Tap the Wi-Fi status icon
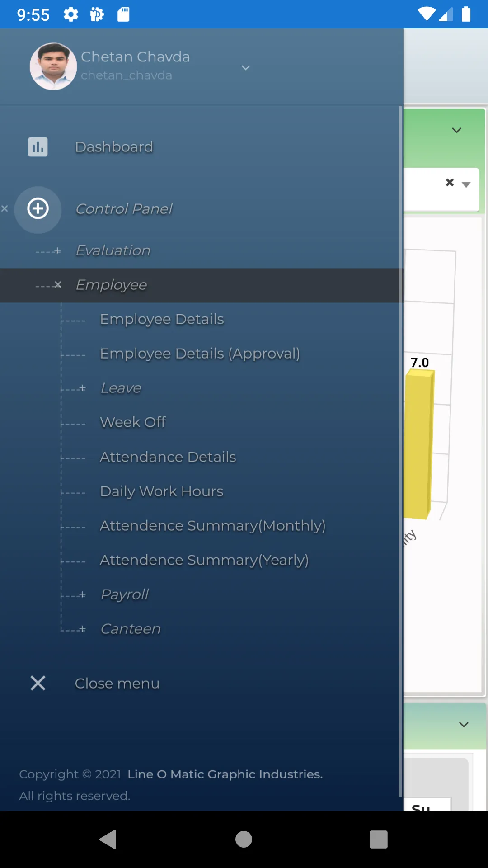 [x=427, y=14]
